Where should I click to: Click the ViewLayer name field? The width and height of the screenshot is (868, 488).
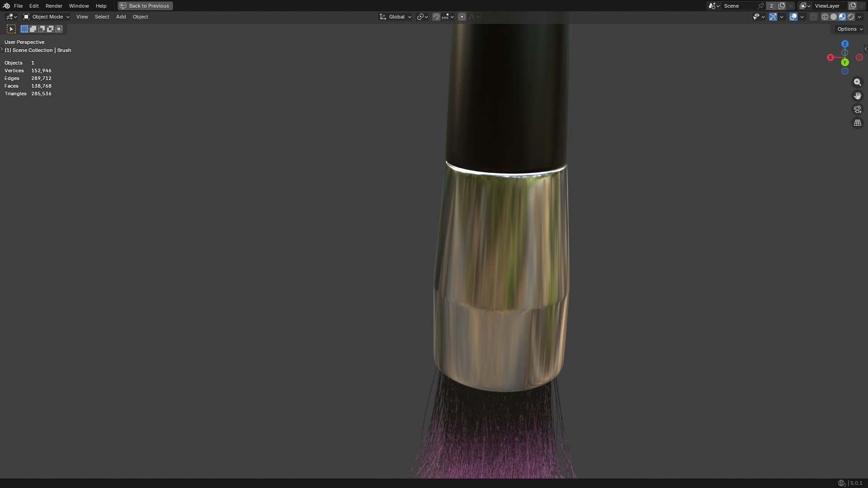(830, 6)
